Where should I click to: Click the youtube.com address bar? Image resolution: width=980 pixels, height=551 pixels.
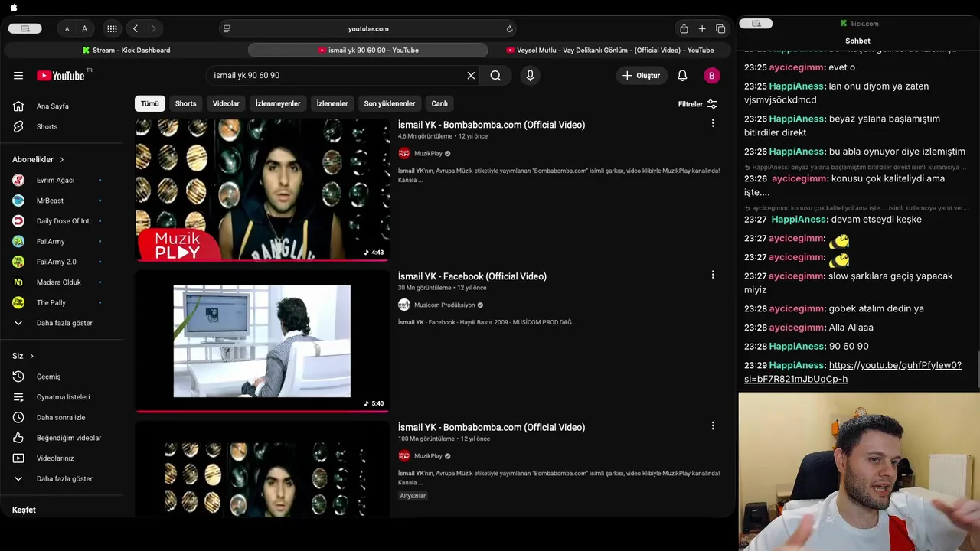(x=368, y=29)
